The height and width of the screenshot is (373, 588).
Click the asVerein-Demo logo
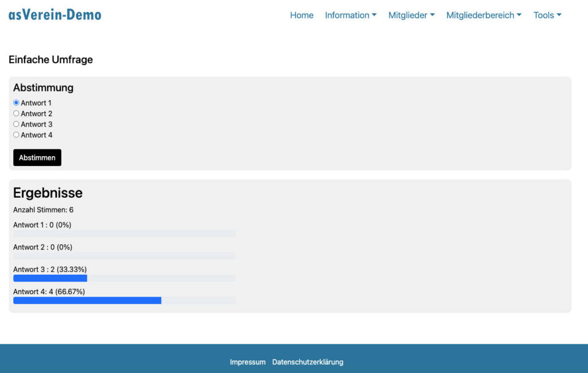(55, 14)
